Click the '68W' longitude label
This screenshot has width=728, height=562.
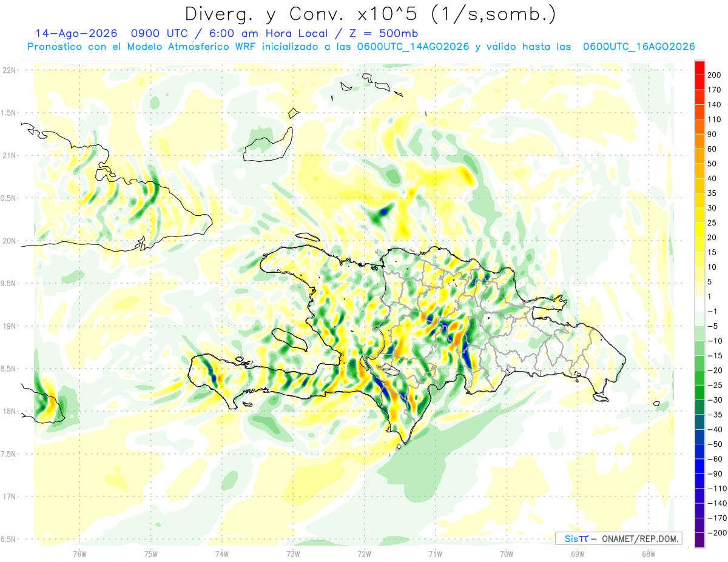point(649,554)
